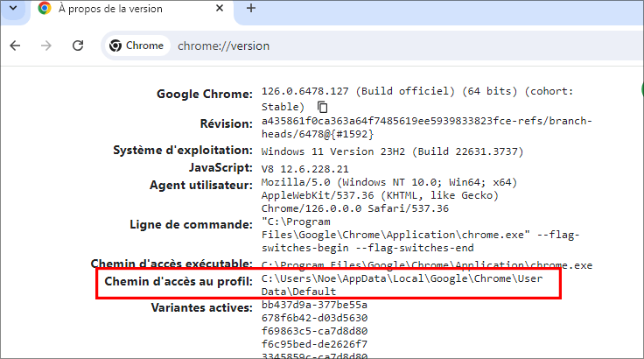Open the tab search dropdown arrow
The width and height of the screenshot is (644, 359).
(13, 8)
